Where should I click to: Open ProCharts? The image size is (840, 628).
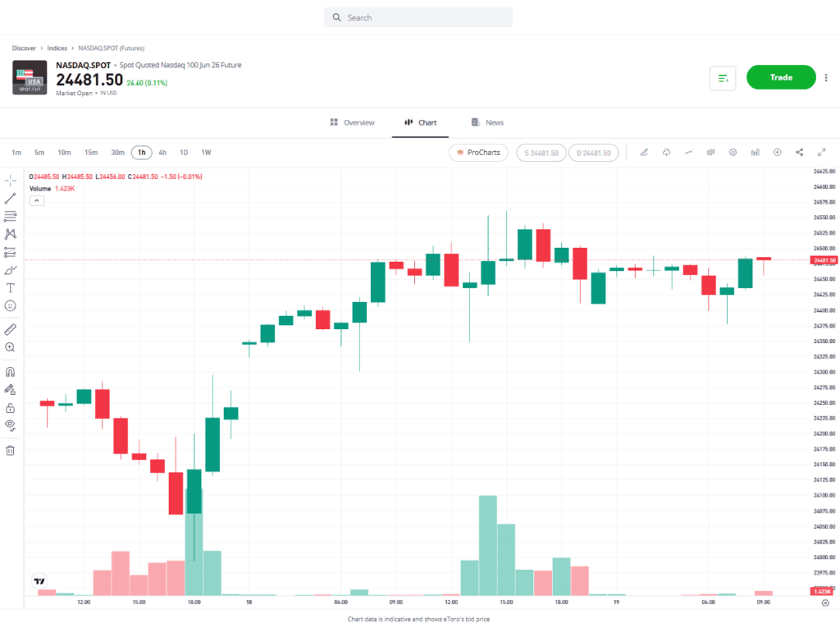click(x=478, y=153)
